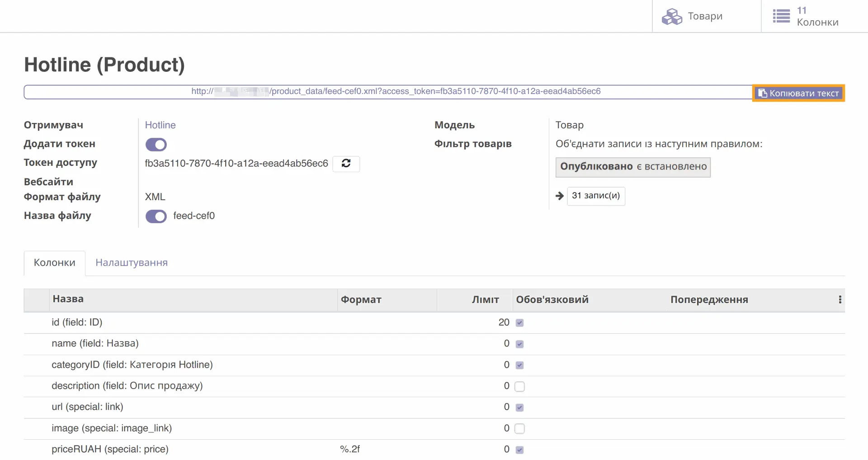Click the arrow icon beside 31 запис(и)
The image size is (868, 460).
pyautogui.click(x=560, y=196)
